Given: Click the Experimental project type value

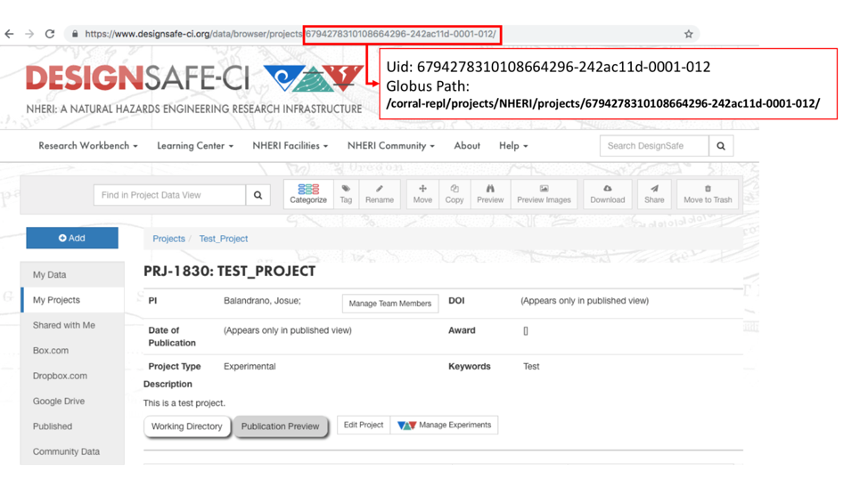Looking at the screenshot, I should [250, 367].
